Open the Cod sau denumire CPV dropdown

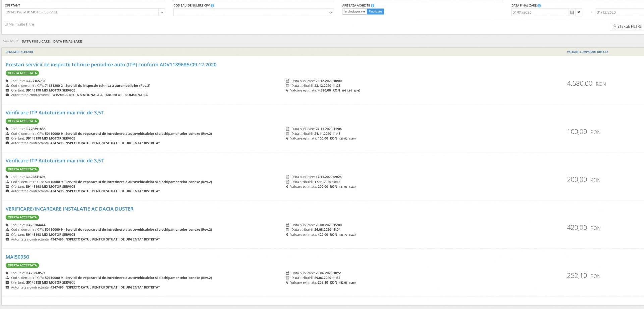pos(330,13)
